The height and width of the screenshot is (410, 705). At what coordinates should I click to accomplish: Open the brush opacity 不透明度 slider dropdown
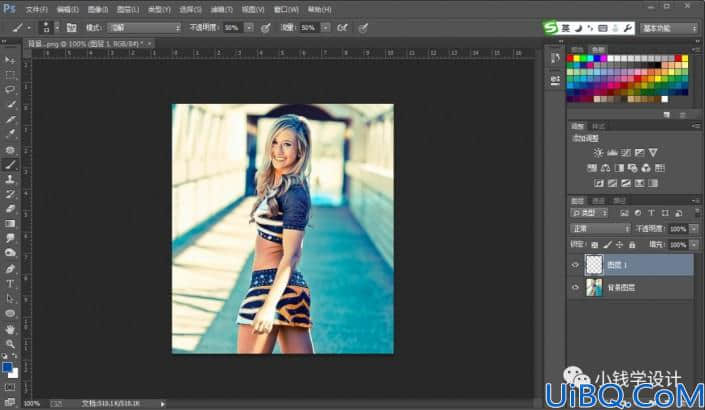pos(249,28)
